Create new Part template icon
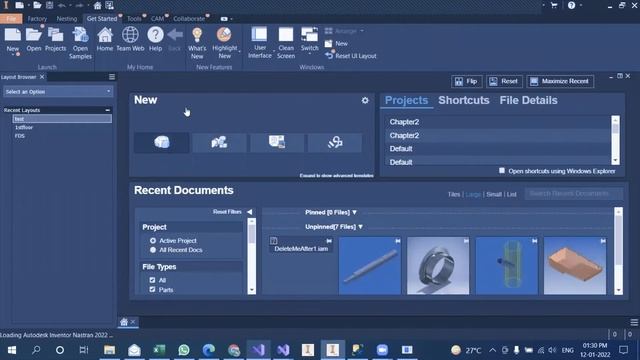The image size is (640, 360). tap(162, 142)
